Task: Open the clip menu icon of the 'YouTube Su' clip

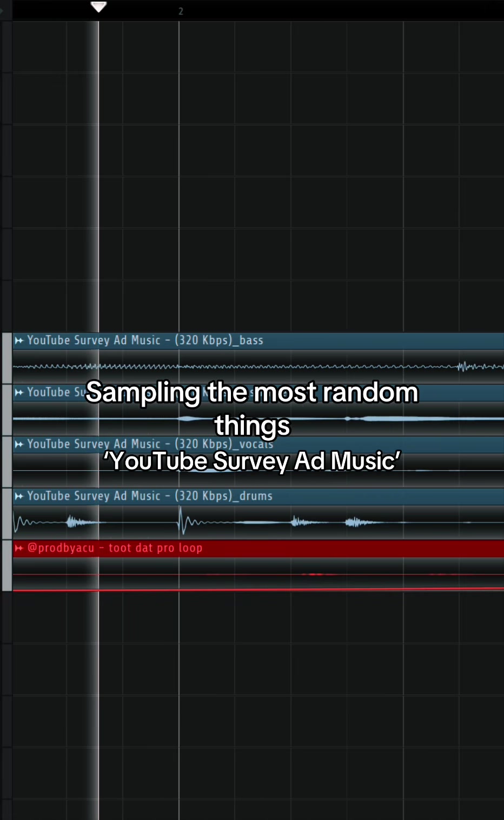Action: 19,392
